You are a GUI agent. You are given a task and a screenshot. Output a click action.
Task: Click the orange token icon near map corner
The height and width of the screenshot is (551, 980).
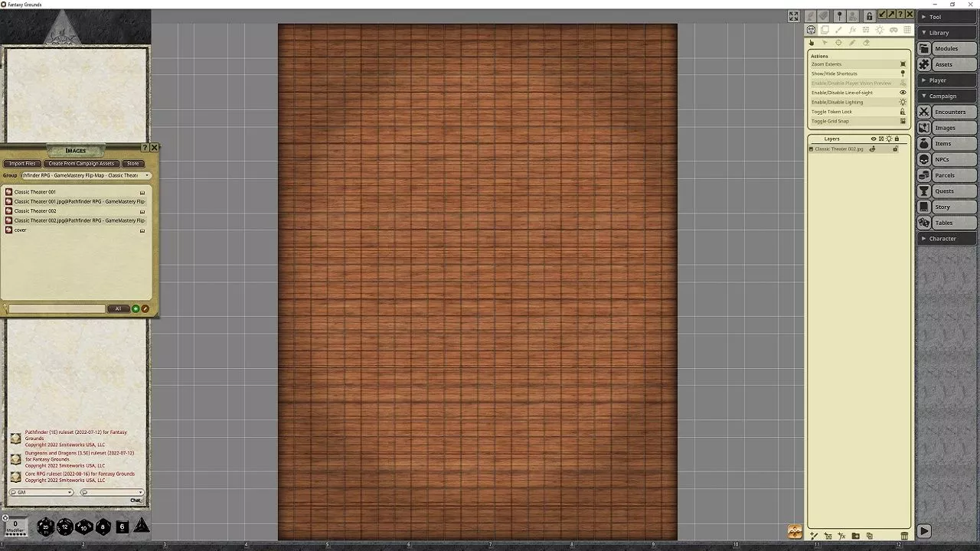click(795, 532)
